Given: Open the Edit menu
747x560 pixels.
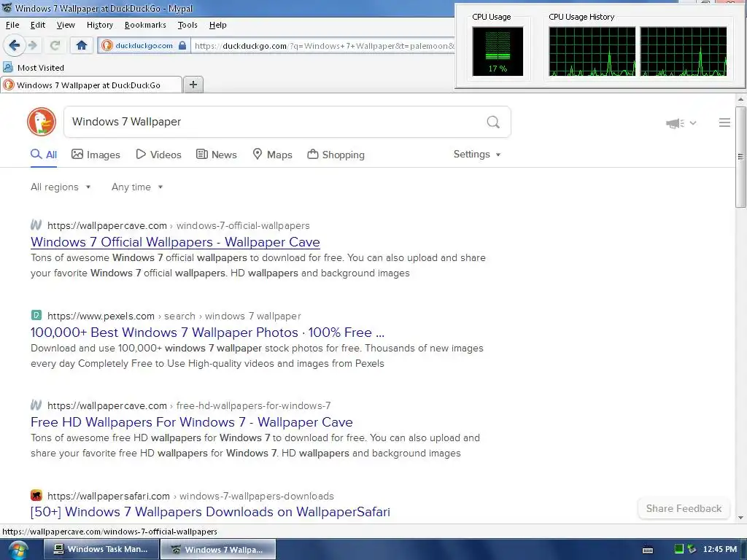Looking at the screenshot, I should point(38,25).
